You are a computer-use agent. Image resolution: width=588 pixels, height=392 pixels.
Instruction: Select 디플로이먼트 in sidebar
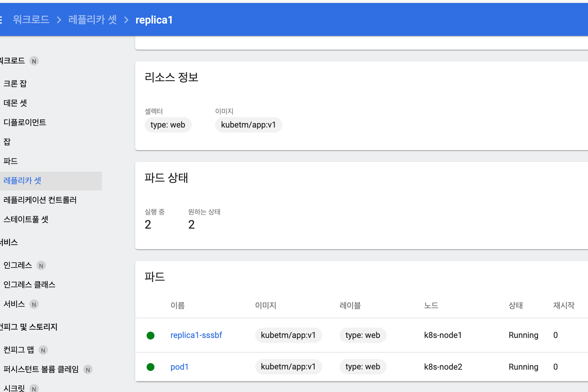(25, 122)
